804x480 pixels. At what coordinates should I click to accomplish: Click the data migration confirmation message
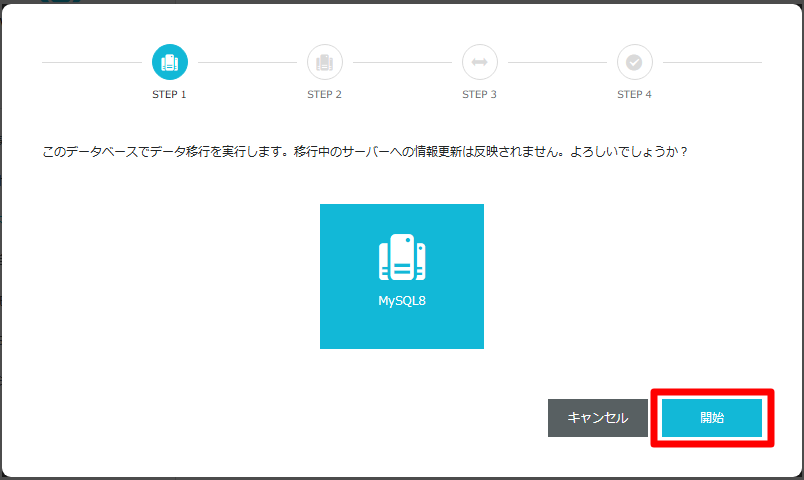click(x=365, y=152)
